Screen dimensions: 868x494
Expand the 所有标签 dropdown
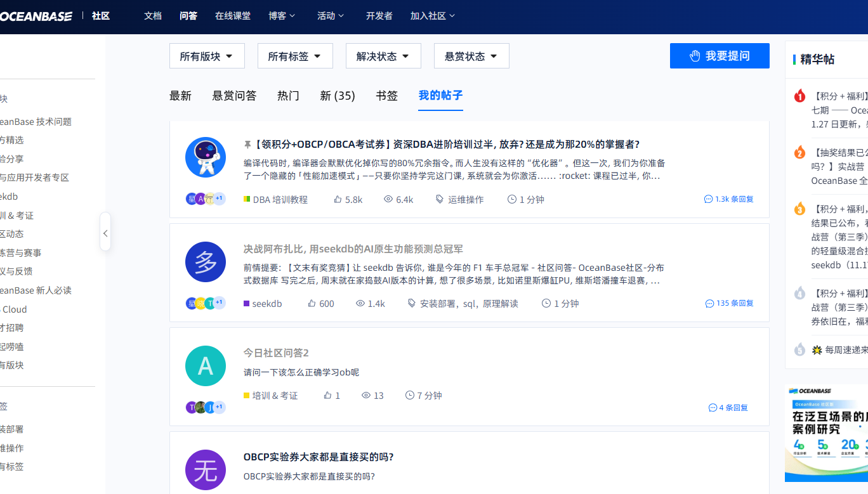coord(295,56)
